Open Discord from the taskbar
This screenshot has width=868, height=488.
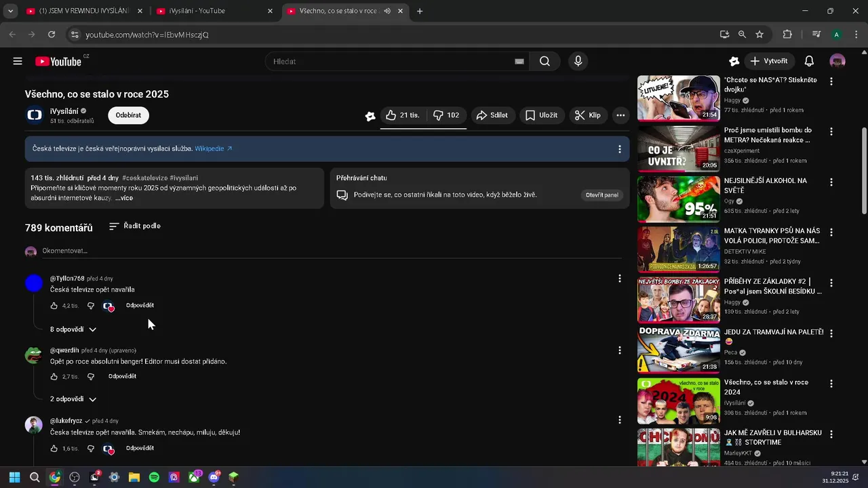tap(214, 477)
